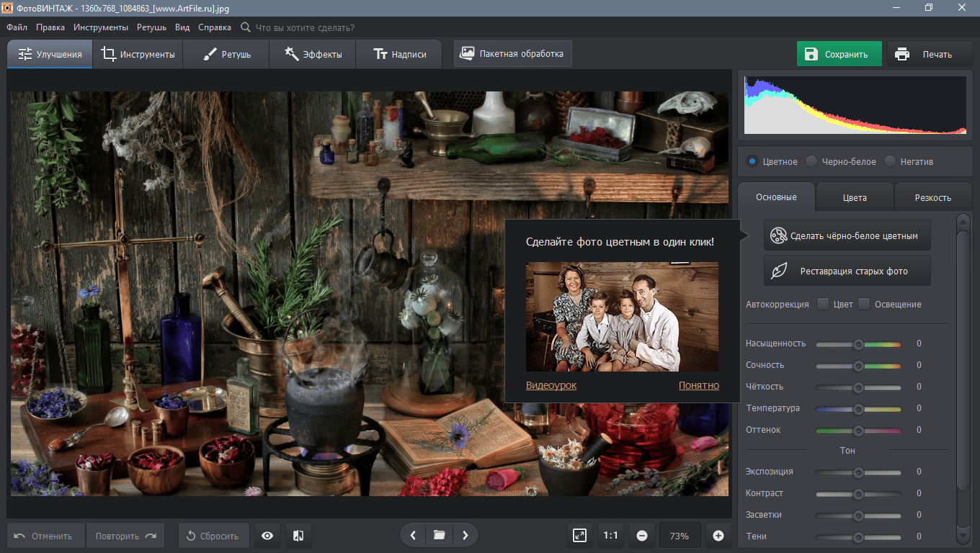Select the Цветное radio button

click(x=752, y=161)
